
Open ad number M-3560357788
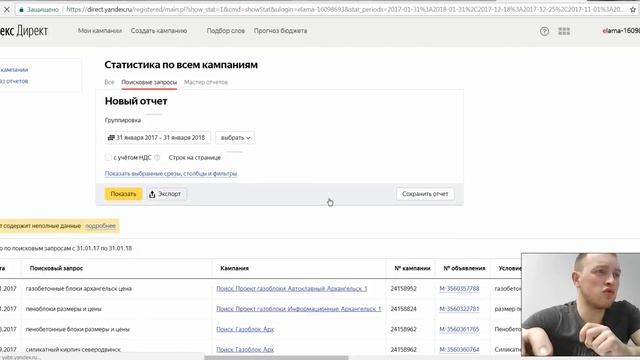[x=459, y=289]
